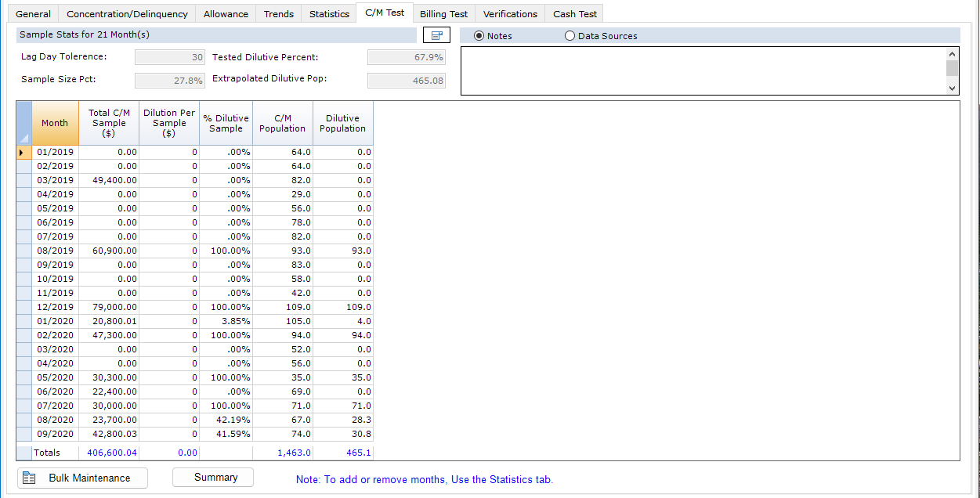Click the Bulk Maintenance button

coord(83,478)
